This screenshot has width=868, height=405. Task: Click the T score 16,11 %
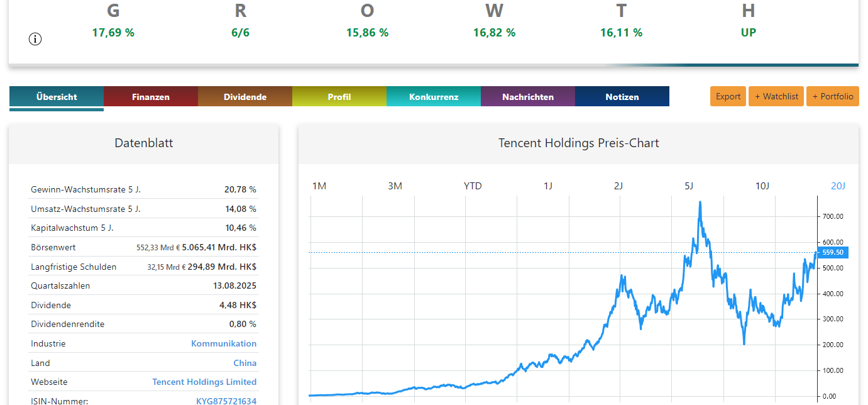coord(621,32)
